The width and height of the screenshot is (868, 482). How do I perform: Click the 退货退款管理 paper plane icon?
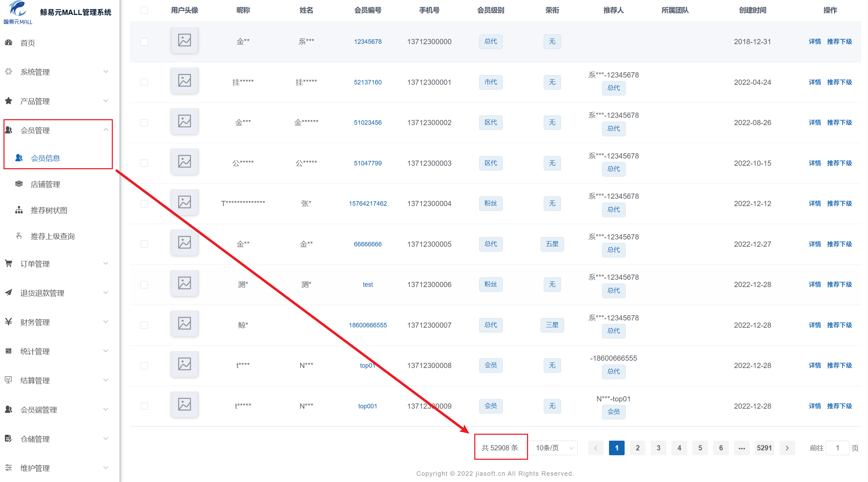coord(9,293)
